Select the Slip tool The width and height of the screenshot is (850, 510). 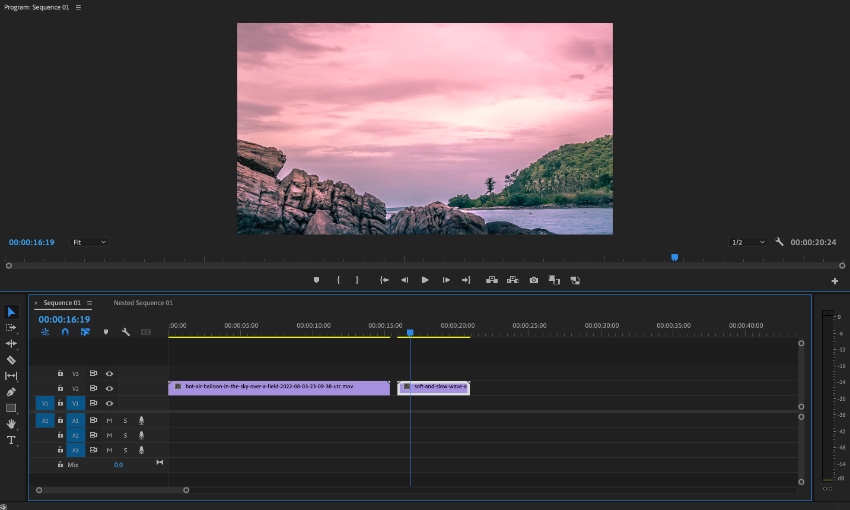click(x=11, y=376)
